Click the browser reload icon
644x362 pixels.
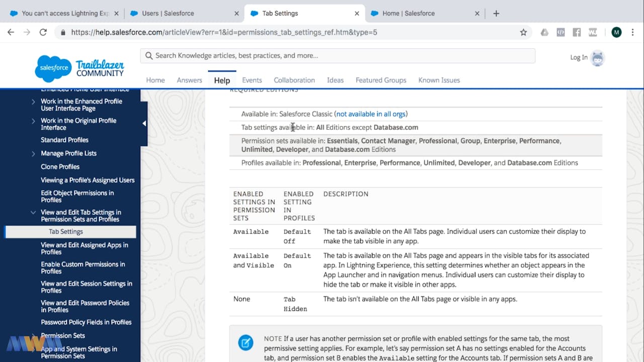pyautogui.click(x=43, y=32)
